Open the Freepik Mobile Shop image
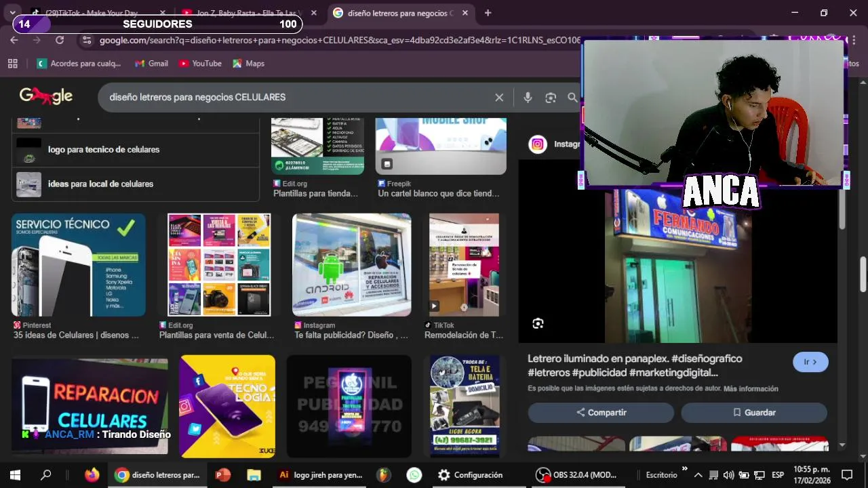This screenshot has width=868, height=488. (x=441, y=146)
